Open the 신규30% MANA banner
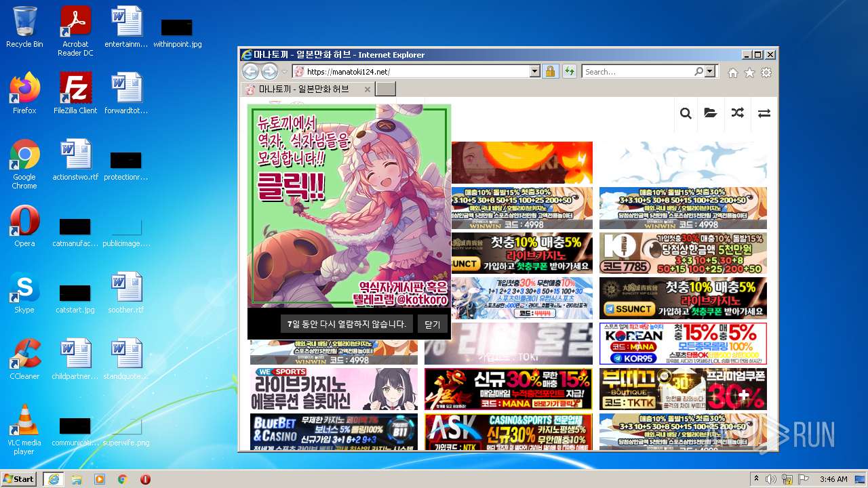 [x=509, y=389]
